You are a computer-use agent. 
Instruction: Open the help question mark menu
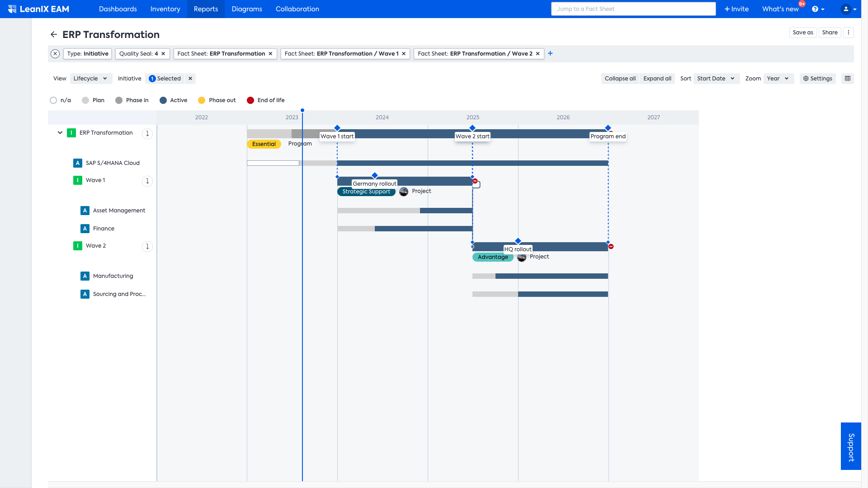tap(818, 9)
